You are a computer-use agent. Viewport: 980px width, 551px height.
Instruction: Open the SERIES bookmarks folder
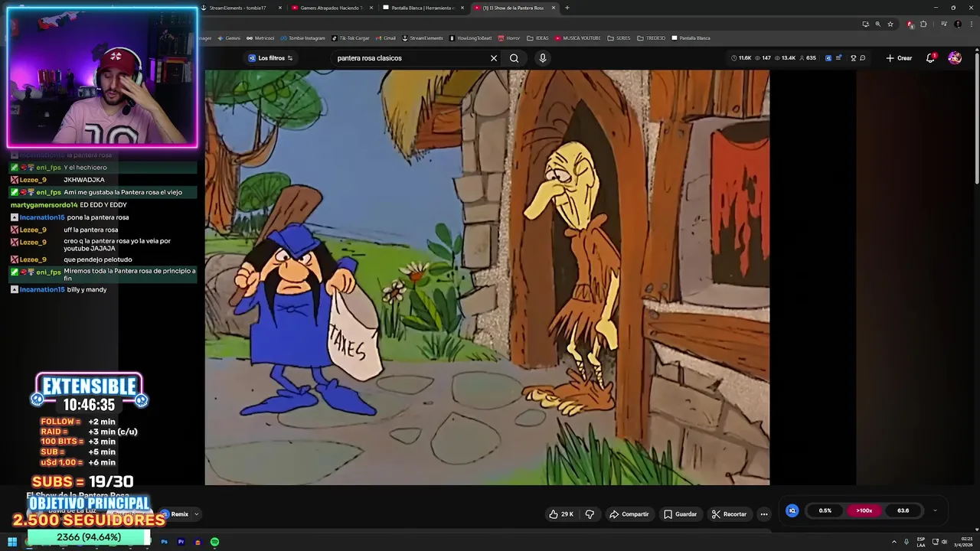click(619, 38)
